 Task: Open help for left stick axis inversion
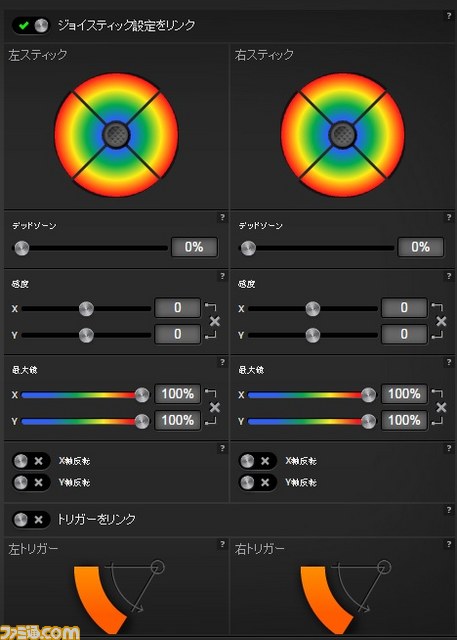(222, 449)
